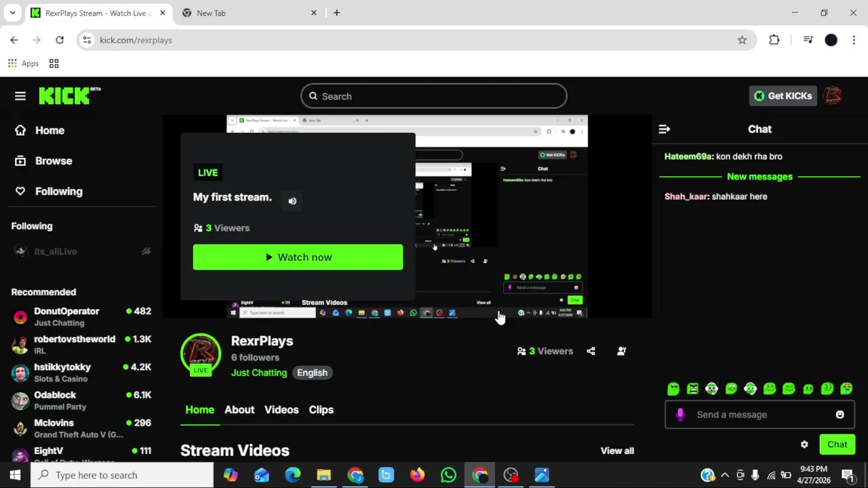Click Shah_kaar username in chat
Screen dimensions: 868x488
[x=686, y=197]
